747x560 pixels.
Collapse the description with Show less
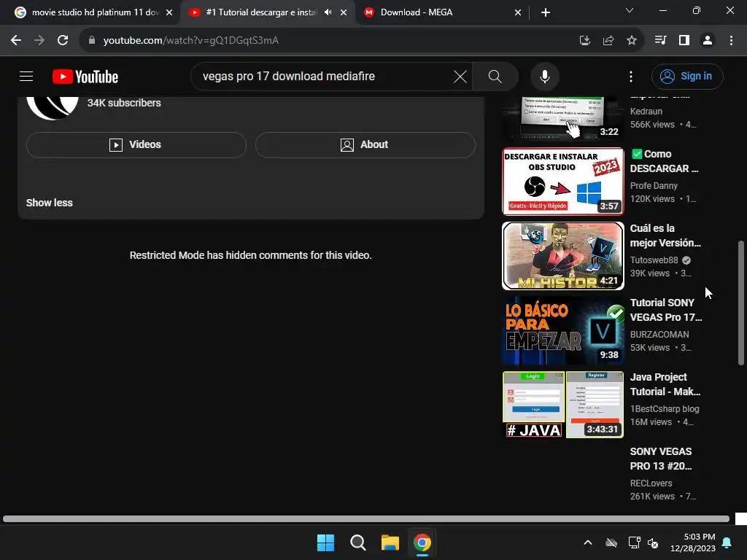pos(49,203)
